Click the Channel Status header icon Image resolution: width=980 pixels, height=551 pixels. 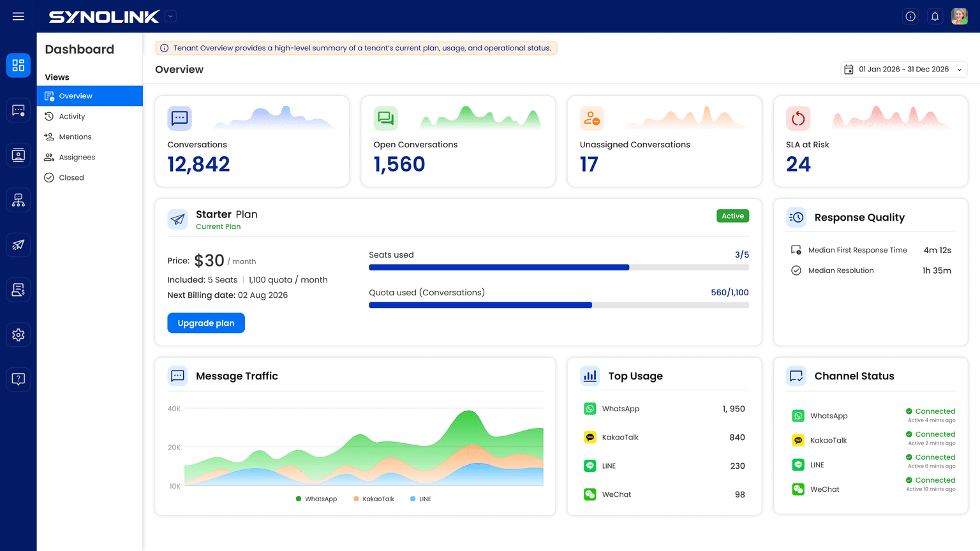pyautogui.click(x=796, y=376)
